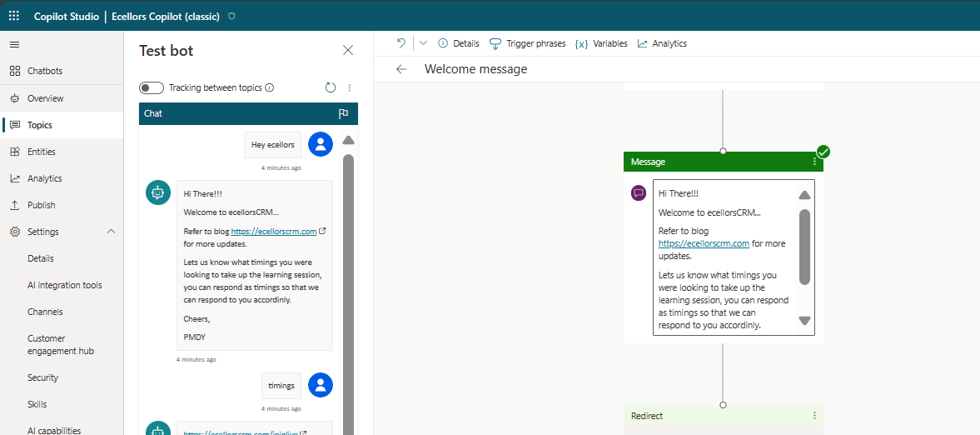
Task: Click the reset conversation refresh icon
Action: [x=331, y=87]
